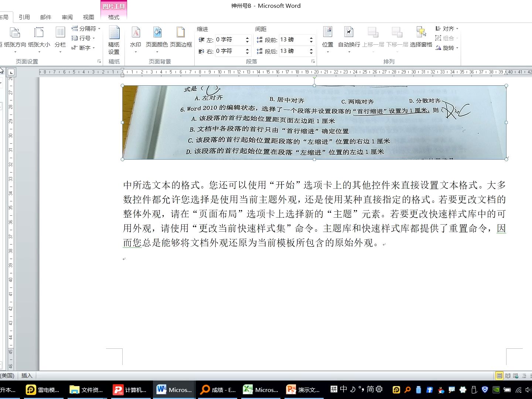
Task: Decrease right indent with down stepper
Action: coord(248,53)
